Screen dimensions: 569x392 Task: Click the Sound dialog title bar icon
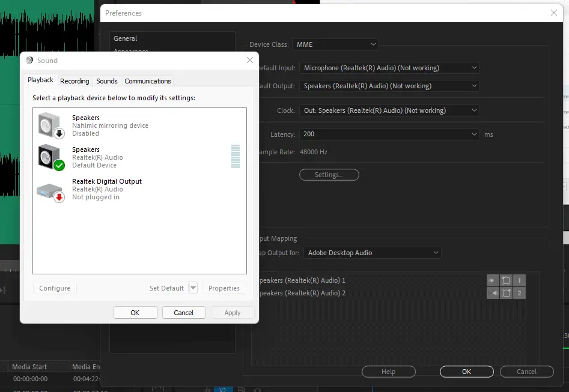coord(29,60)
